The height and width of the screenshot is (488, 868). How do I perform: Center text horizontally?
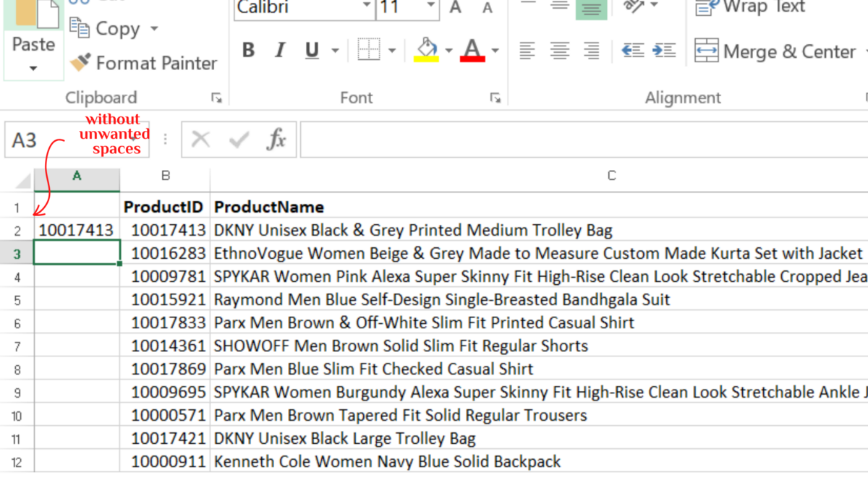pyautogui.click(x=559, y=51)
